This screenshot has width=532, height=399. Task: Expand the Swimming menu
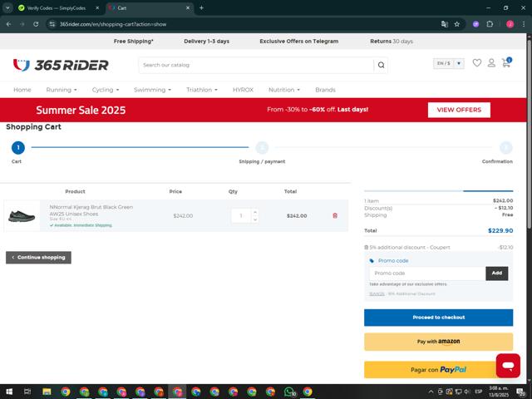click(x=152, y=90)
